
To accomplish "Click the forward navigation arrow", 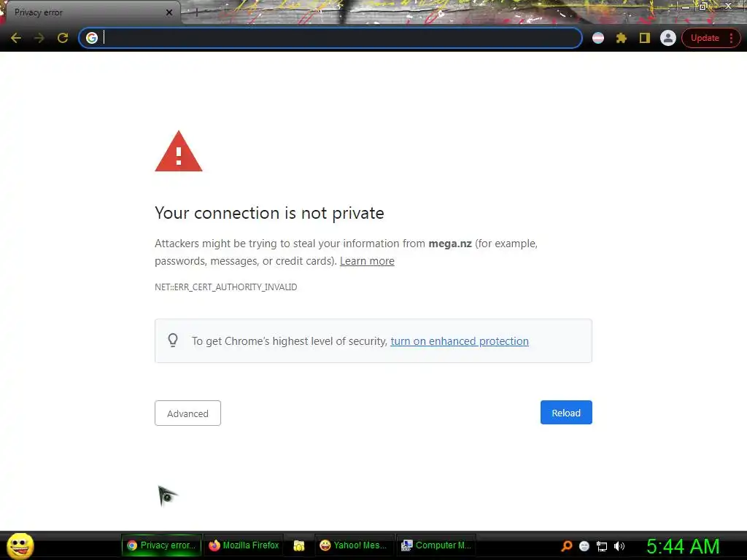I will click(39, 38).
